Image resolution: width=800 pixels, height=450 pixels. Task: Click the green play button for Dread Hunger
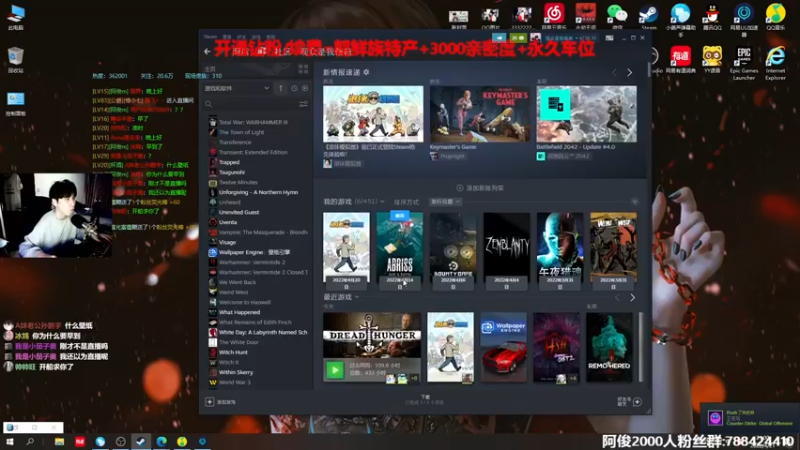click(335, 370)
